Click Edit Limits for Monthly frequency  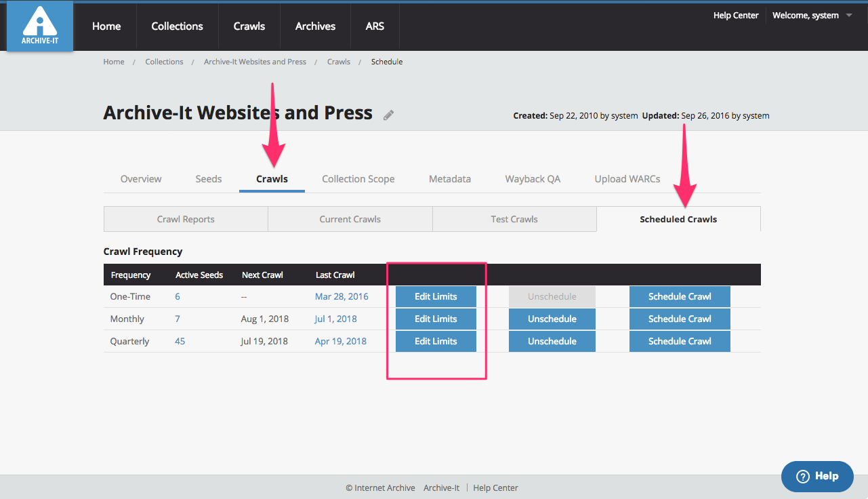point(436,319)
